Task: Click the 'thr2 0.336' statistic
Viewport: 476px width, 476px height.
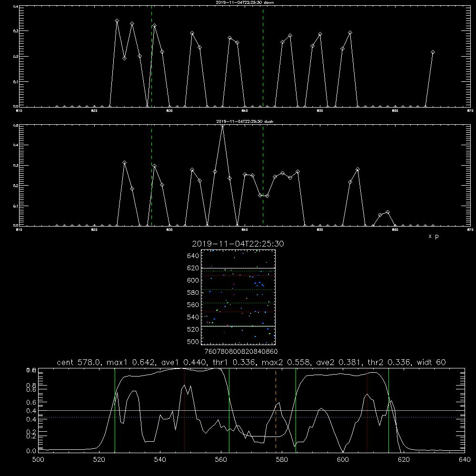Action: click(x=388, y=362)
